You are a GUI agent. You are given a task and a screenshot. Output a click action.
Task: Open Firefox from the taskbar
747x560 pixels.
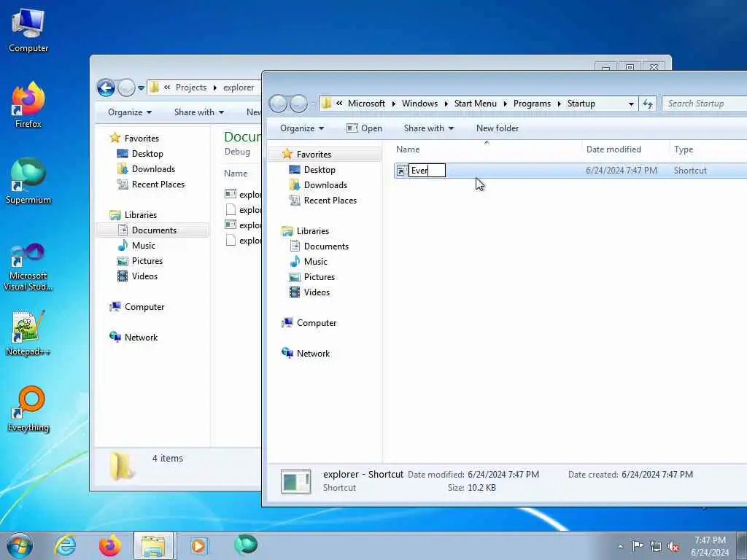click(110, 545)
